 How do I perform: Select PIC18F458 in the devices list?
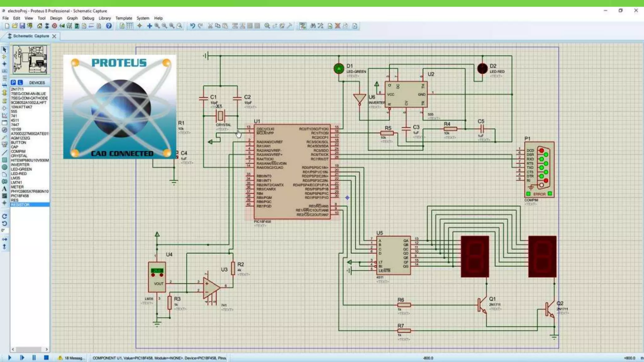[20, 196]
